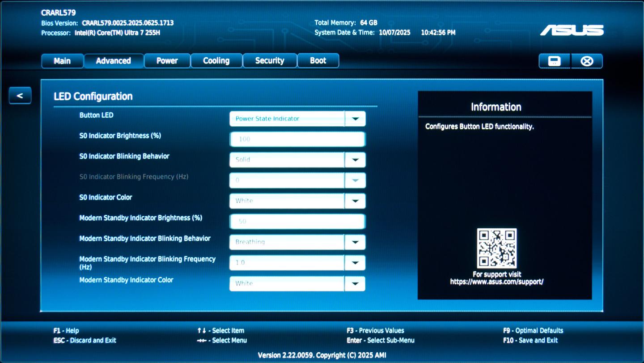Click the exit X icon button
The width and height of the screenshot is (644, 363).
click(587, 61)
